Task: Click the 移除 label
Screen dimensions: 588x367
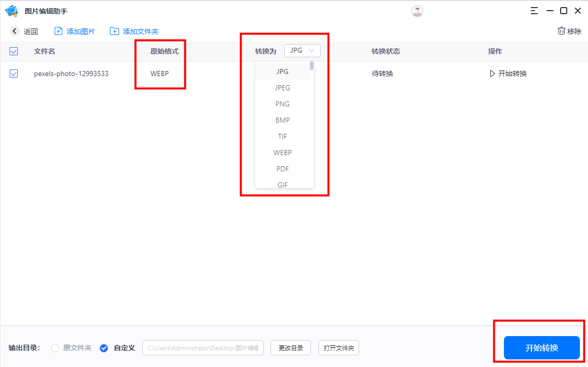Action: point(574,31)
